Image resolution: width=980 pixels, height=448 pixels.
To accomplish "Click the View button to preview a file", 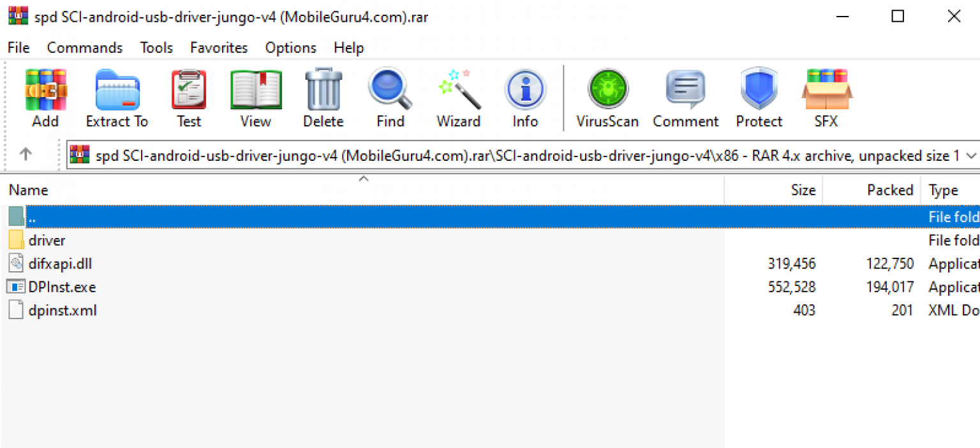I will (x=255, y=96).
